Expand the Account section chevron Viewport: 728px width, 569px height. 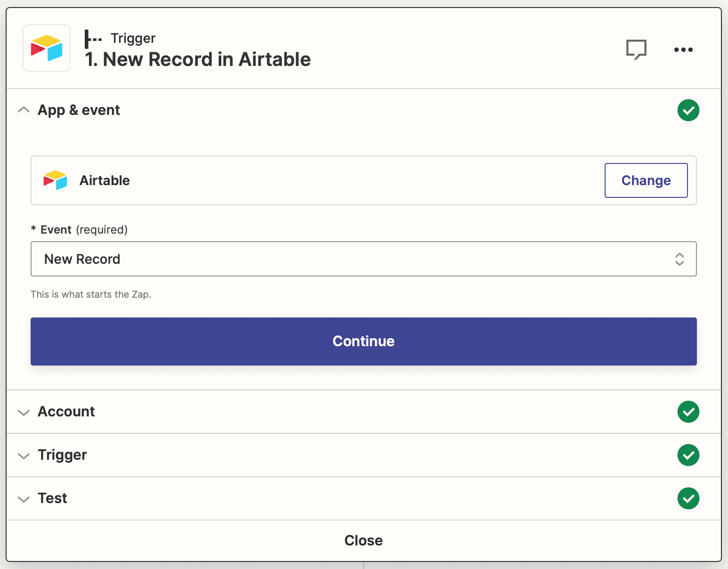[x=24, y=413]
